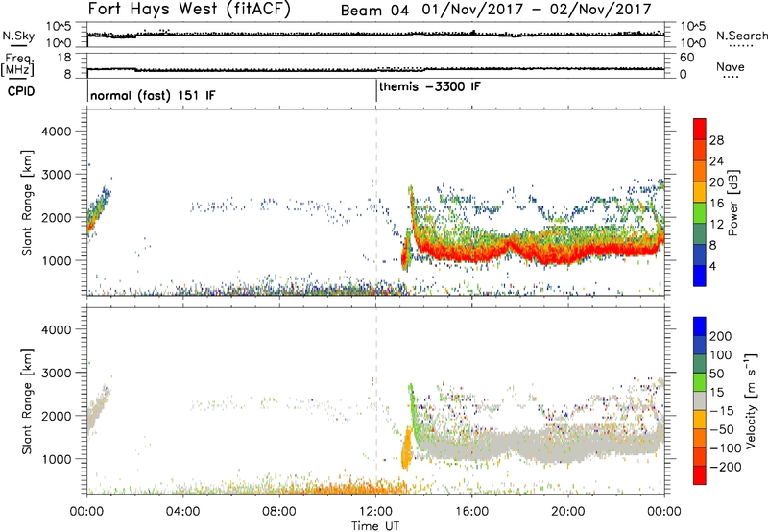The width and height of the screenshot is (768, 532).
Task: Click the 'Beam 04' label
Action: pyautogui.click(x=374, y=11)
